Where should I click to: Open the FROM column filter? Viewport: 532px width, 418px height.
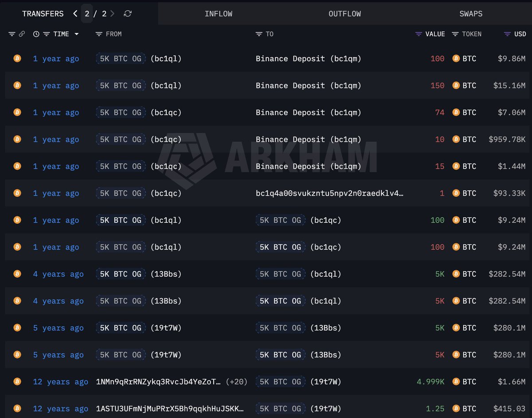click(x=99, y=34)
